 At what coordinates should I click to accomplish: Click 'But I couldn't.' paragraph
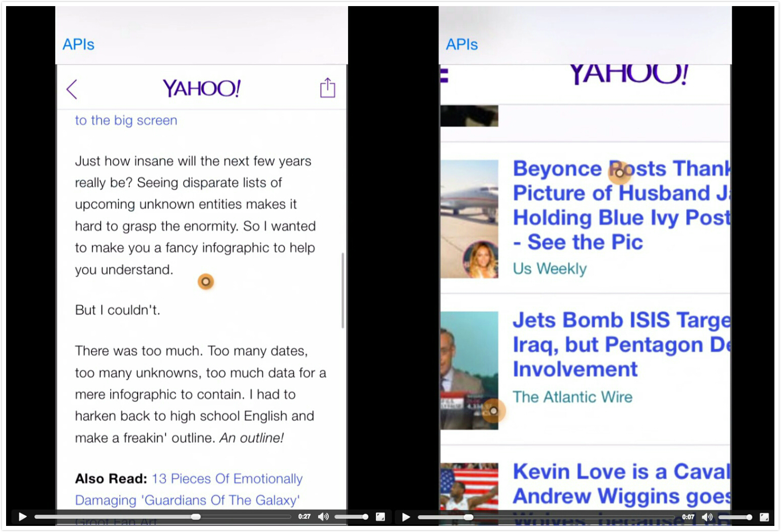118,310
